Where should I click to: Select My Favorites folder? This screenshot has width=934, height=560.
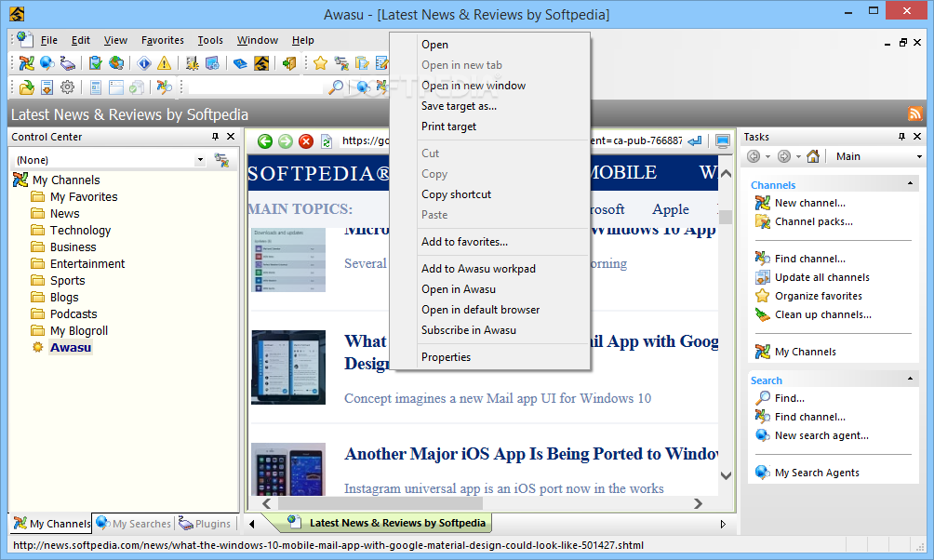coord(84,197)
